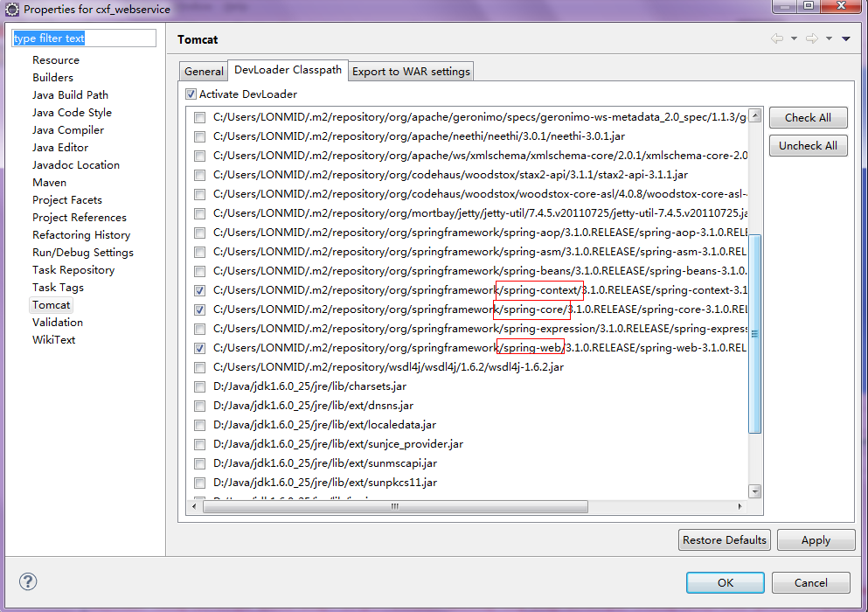Screen dimensions: 868x612
Task: Dismiss dialog with Cancel button
Action: pyautogui.click(x=811, y=582)
